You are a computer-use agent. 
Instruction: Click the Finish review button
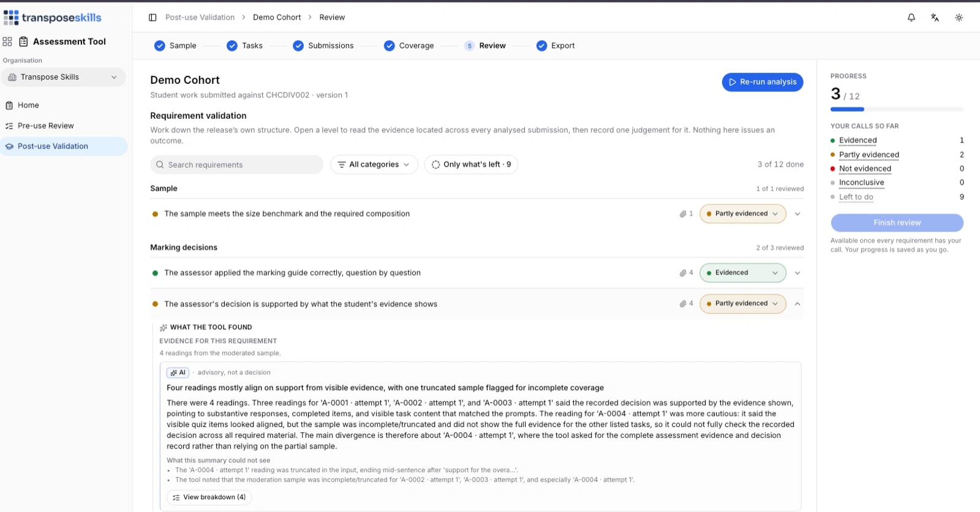pyautogui.click(x=897, y=223)
